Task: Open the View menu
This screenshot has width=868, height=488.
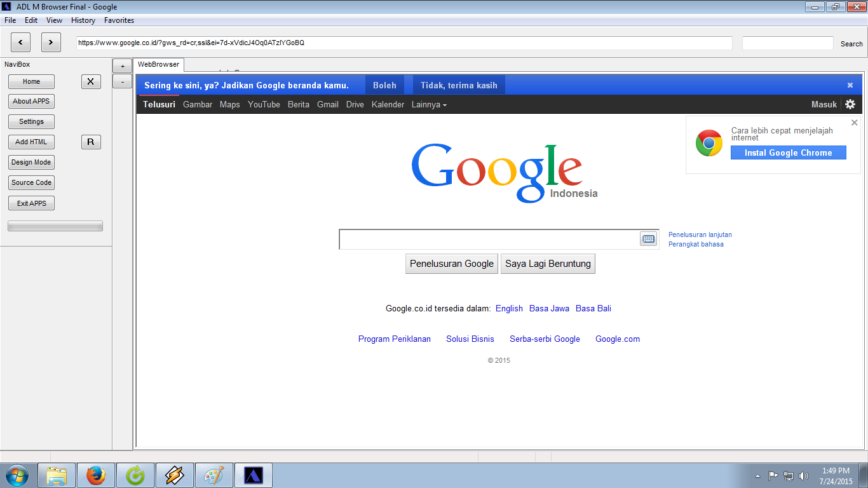Action: point(55,20)
